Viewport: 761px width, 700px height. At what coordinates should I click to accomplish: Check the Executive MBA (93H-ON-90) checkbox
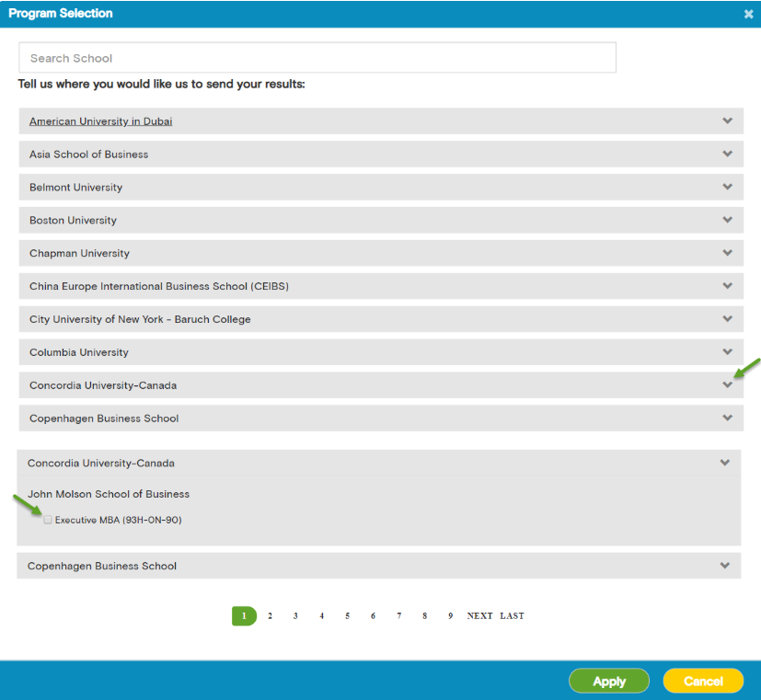(x=47, y=520)
